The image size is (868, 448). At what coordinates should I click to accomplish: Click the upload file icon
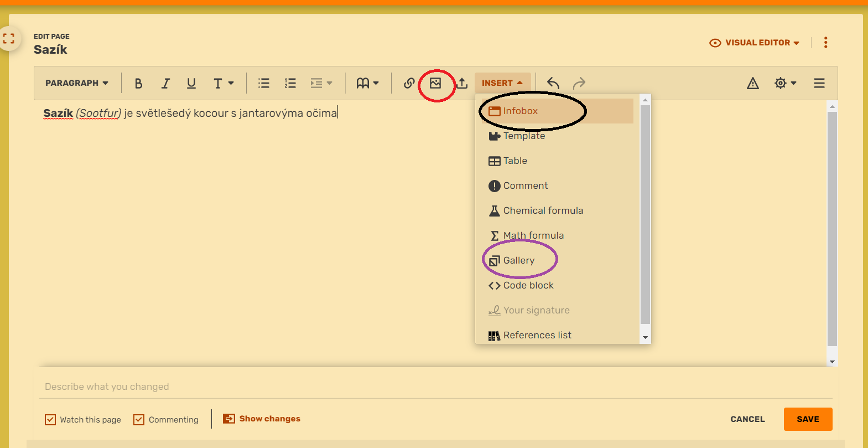click(462, 83)
